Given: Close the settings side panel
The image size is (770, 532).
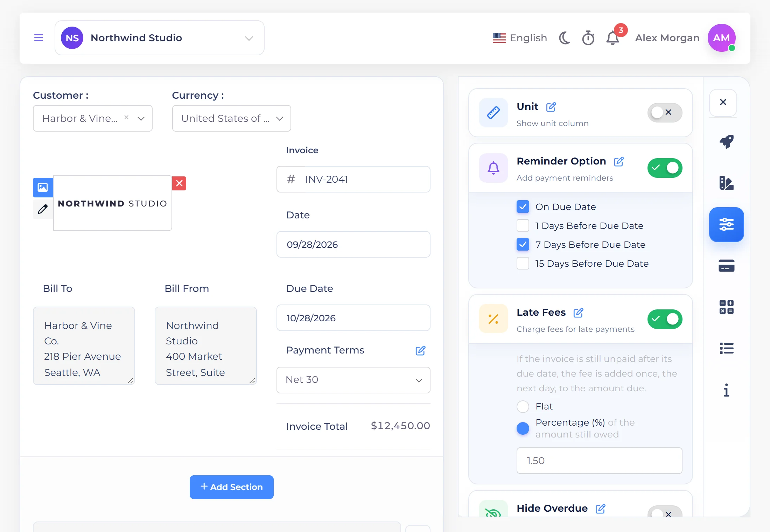Looking at the screenshot, I should (723, 102).
